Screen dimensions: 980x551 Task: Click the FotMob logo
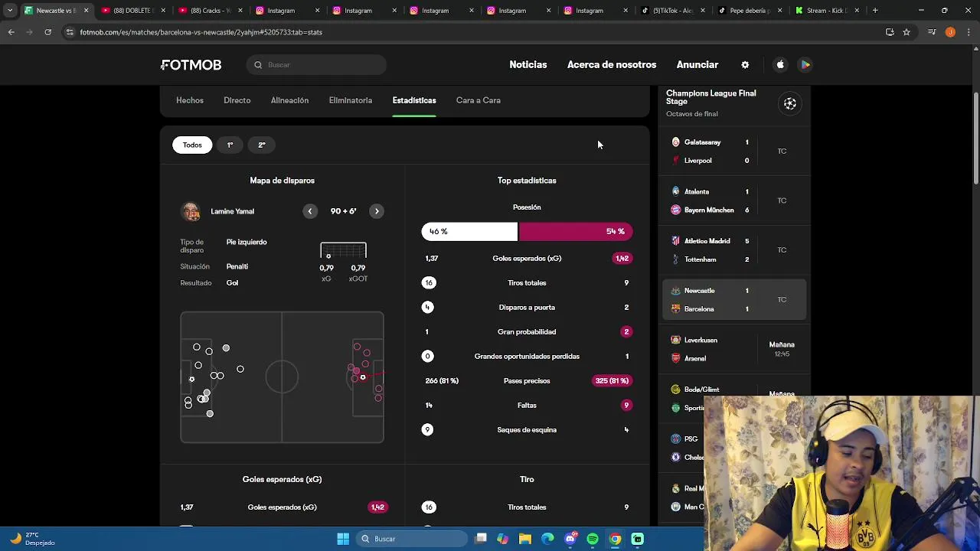[x=191, y=65]
